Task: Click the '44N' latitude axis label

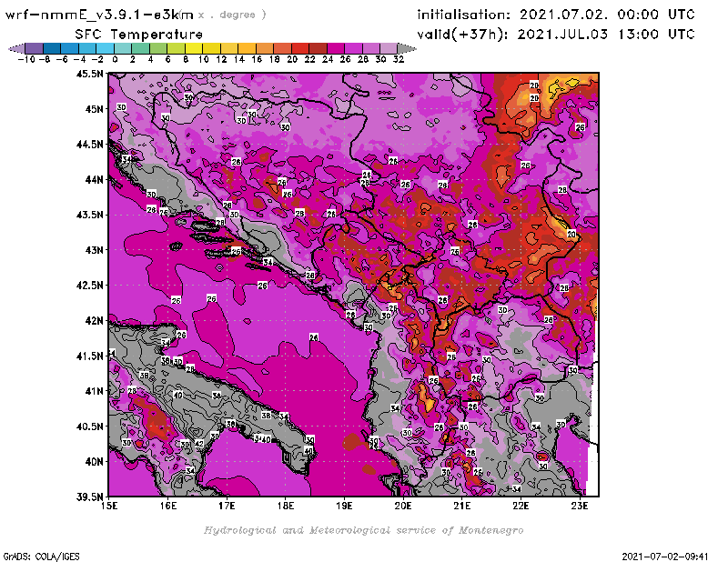Action: coord(94,179)
